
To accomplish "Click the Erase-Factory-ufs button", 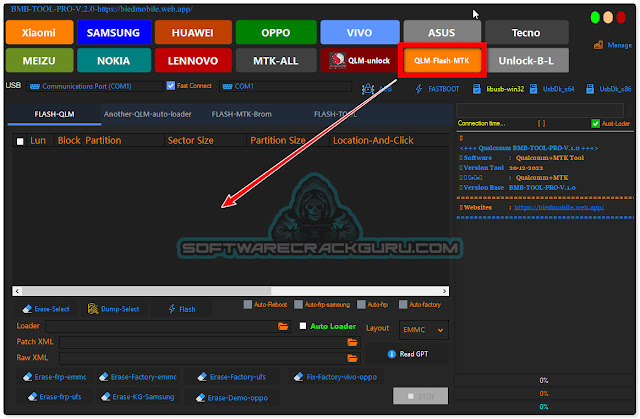I will click(231, 377).
